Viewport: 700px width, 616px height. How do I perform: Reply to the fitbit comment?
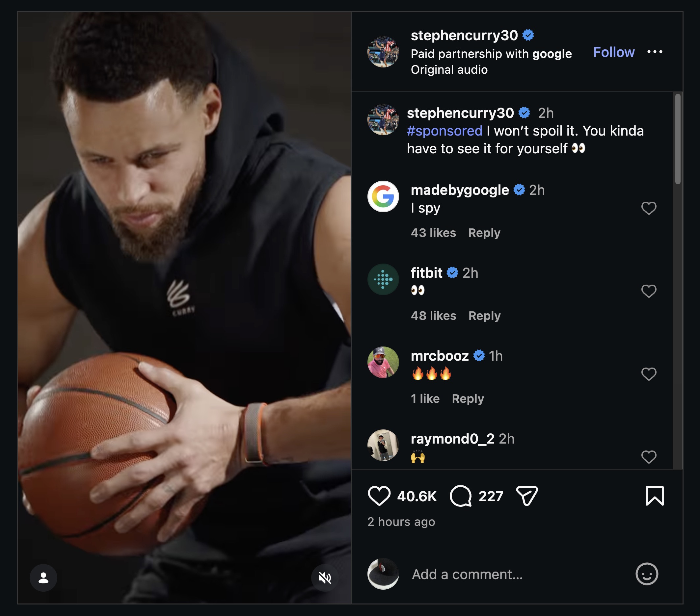coord(484,316)
